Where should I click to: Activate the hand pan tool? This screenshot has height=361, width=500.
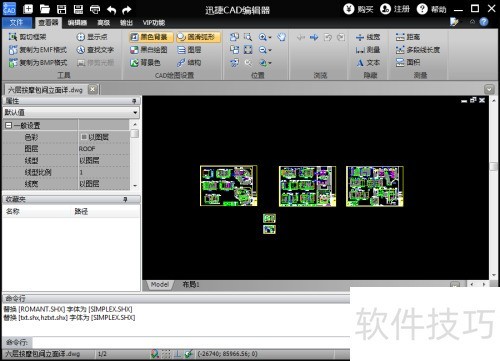[x=282, y=37]
